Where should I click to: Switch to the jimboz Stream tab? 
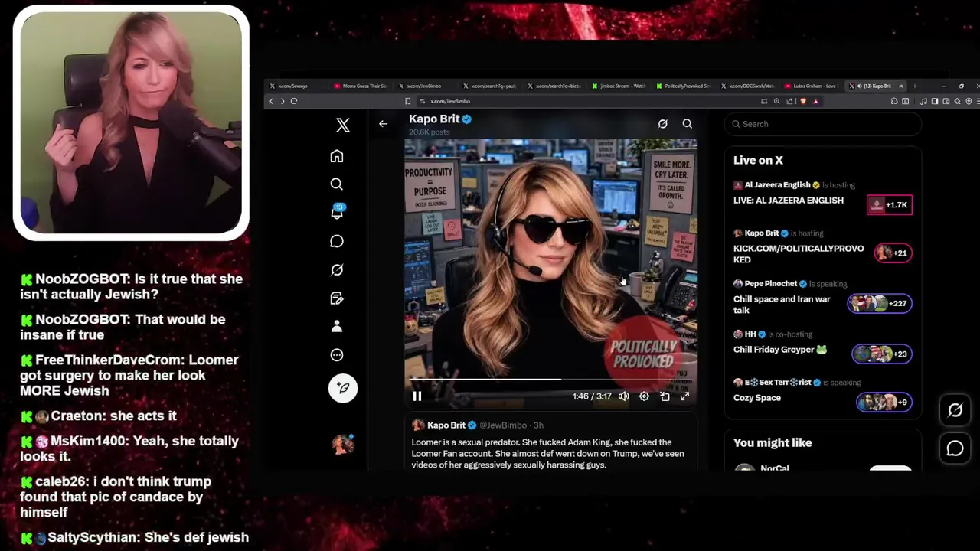(619, 86)
